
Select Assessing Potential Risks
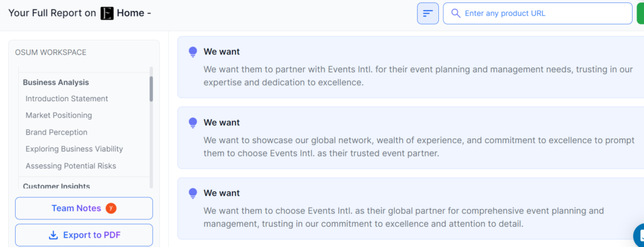(x=70, y=166)
